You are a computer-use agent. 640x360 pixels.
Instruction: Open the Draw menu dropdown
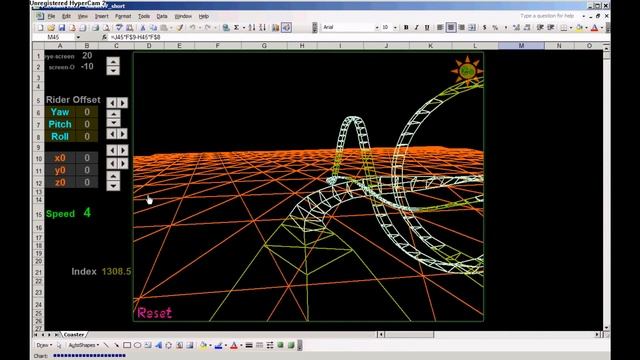click(44, 345)
